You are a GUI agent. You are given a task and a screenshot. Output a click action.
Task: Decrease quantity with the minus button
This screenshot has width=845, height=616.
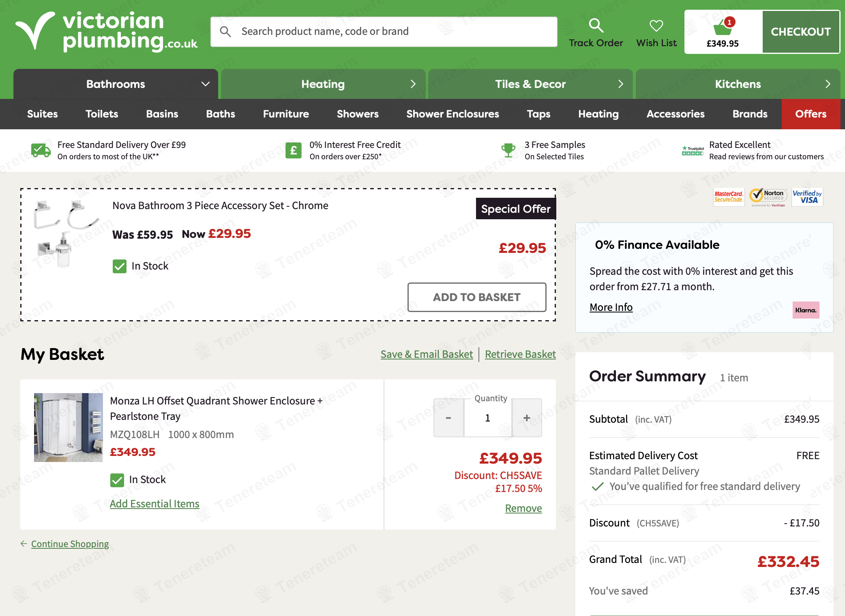[x=448, y=418]
